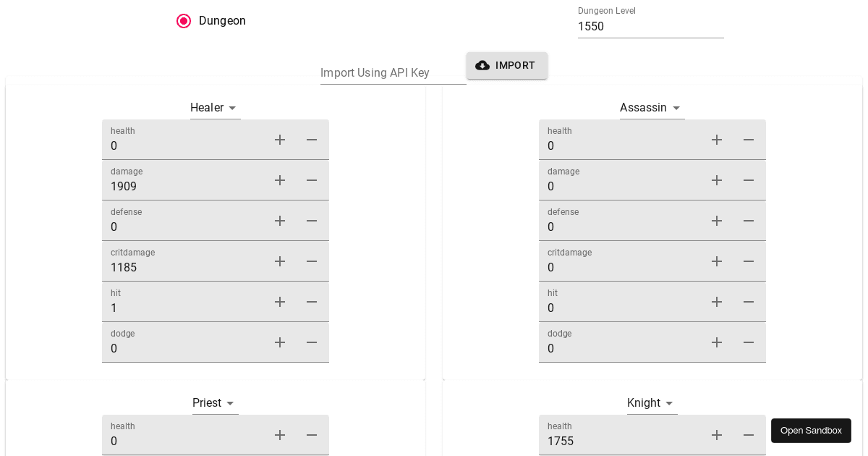Decrease Assassin defense with minus icon

click(x=749, y=221)
